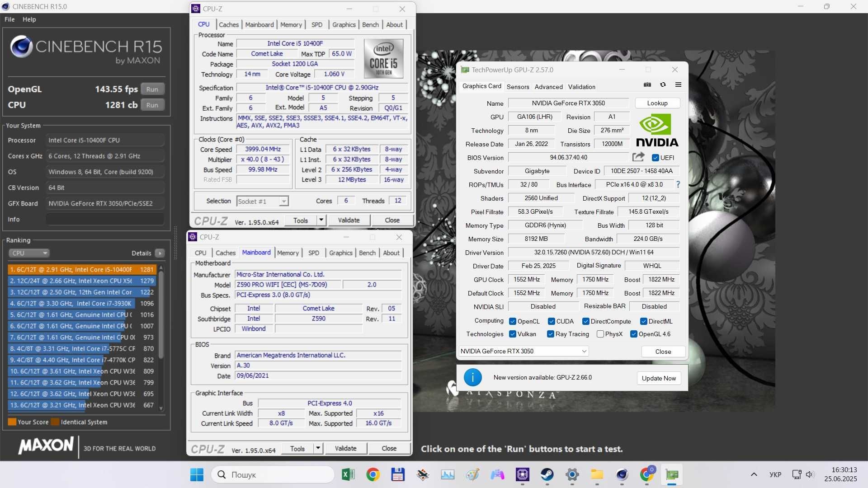Toggle the DirectCompute checkbox
Screen dimensions: 868x488
pos(586,321)
